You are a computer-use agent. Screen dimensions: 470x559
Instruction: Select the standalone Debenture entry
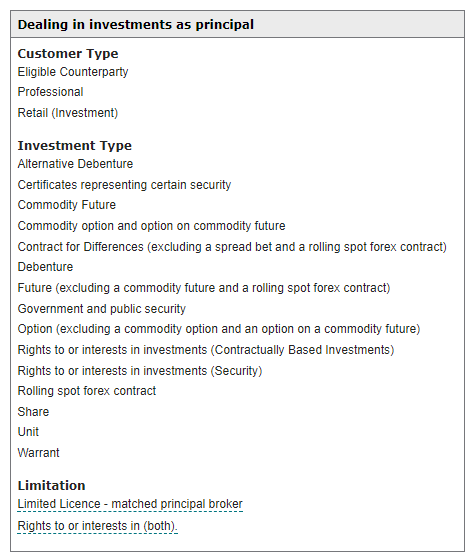(x=45, y=267)
